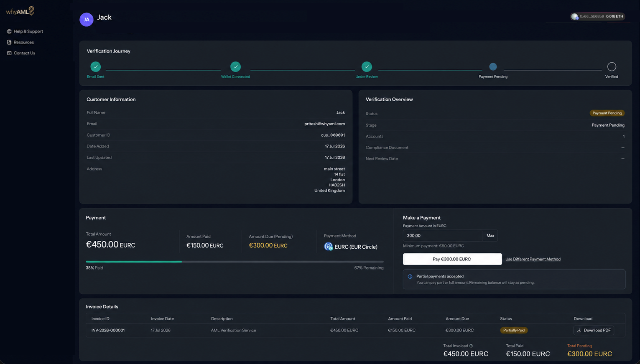
Task: Click the EURC Circle coin icon
Action: coord(328,247)
